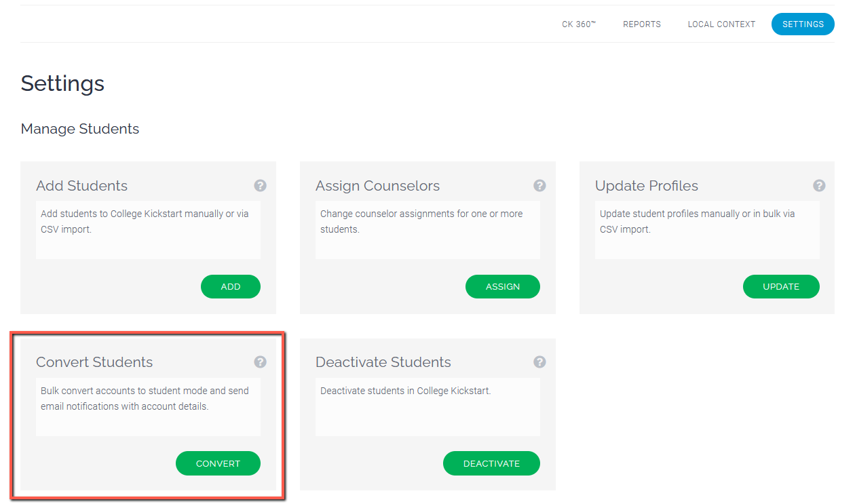Open the LOCAL CONTEXT page

(721, 24)
